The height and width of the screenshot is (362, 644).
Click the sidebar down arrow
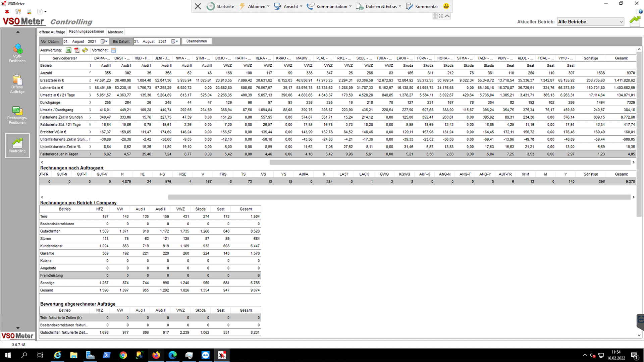click(x=18, y=328)
